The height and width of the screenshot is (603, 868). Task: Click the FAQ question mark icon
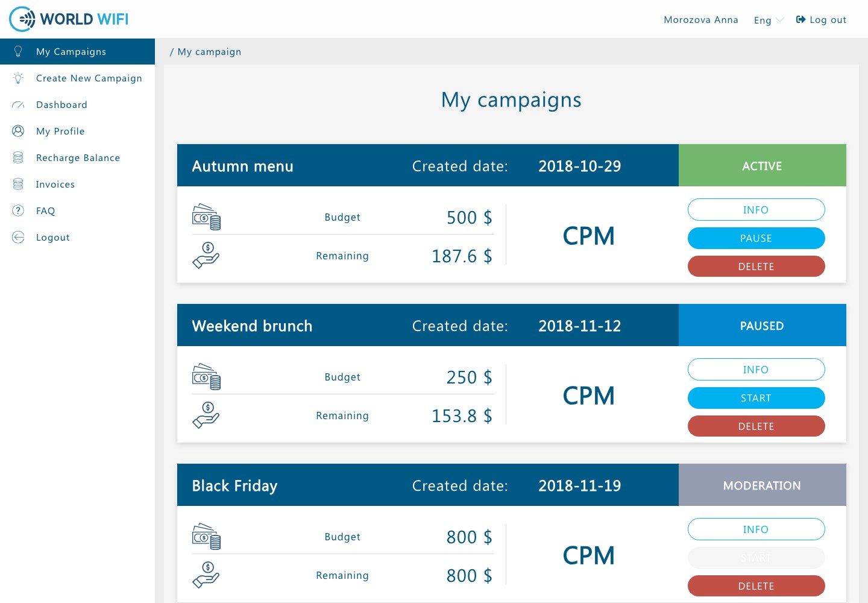point(18,211)
